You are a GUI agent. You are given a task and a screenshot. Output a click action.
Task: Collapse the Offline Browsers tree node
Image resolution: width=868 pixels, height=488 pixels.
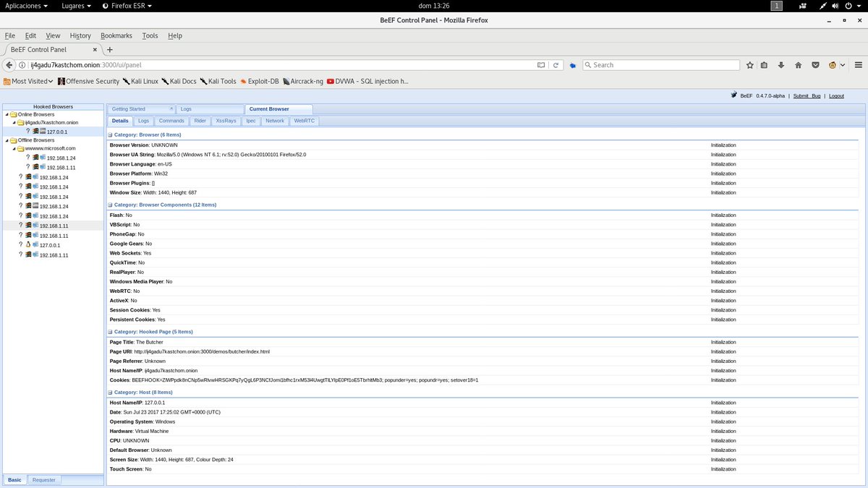(x=7, y=140)
